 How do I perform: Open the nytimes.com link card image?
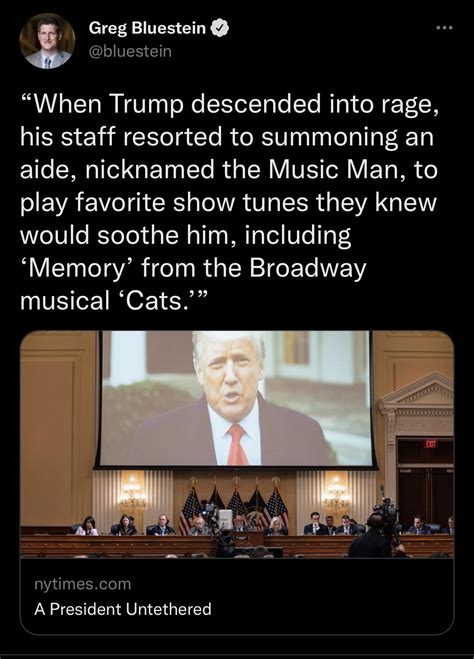tap(237, 444)
